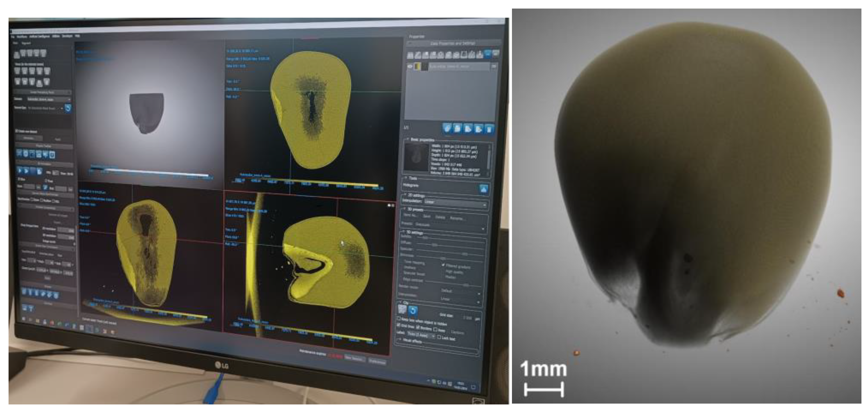Toggle the Axes checkbox
Screen dimensions: 868x411
point(435,329)
